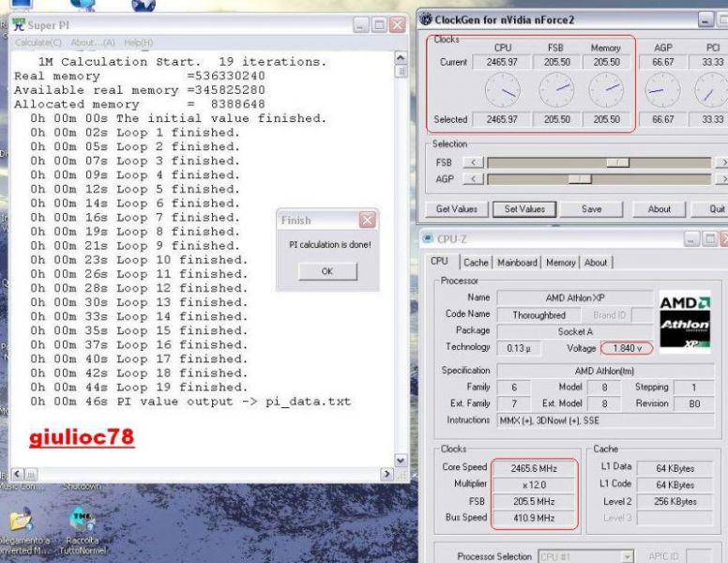Click the Super PI title bar icon

tap(19, 24)
